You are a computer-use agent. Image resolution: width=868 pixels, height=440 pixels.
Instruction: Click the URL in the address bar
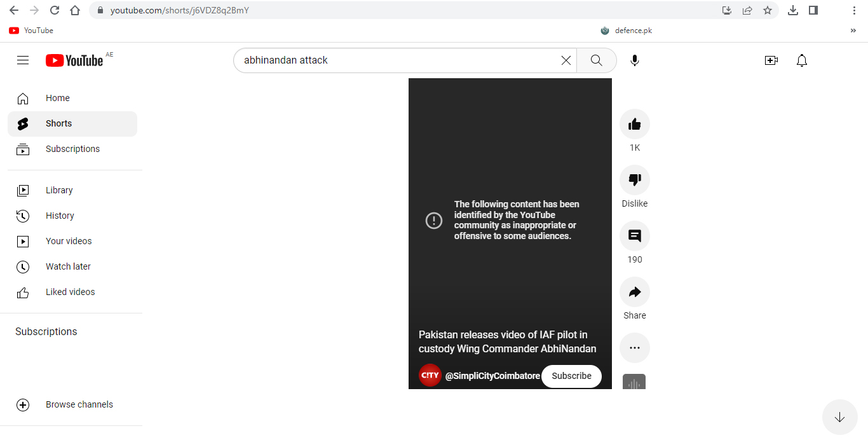click(x=180, y=10)
